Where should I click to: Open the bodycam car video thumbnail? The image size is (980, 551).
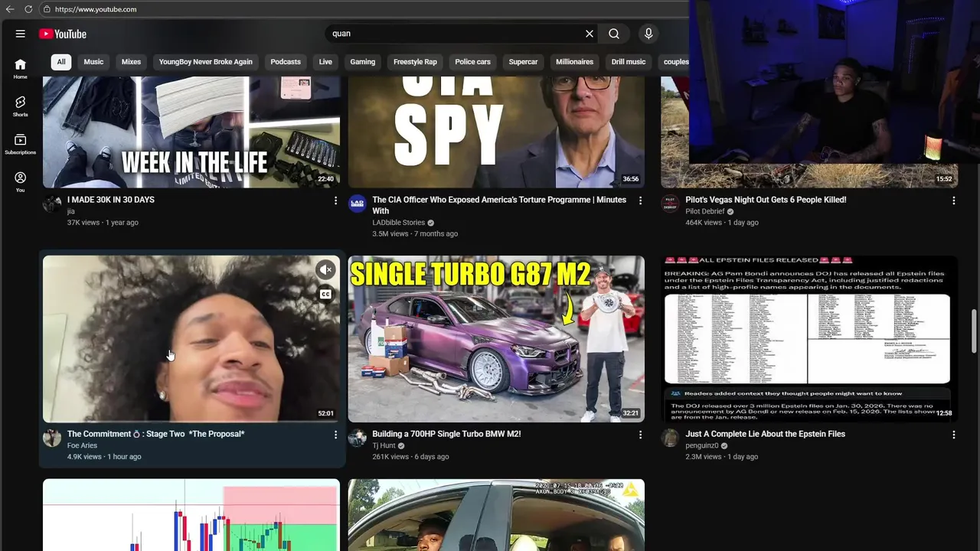[x=496, y=515]
